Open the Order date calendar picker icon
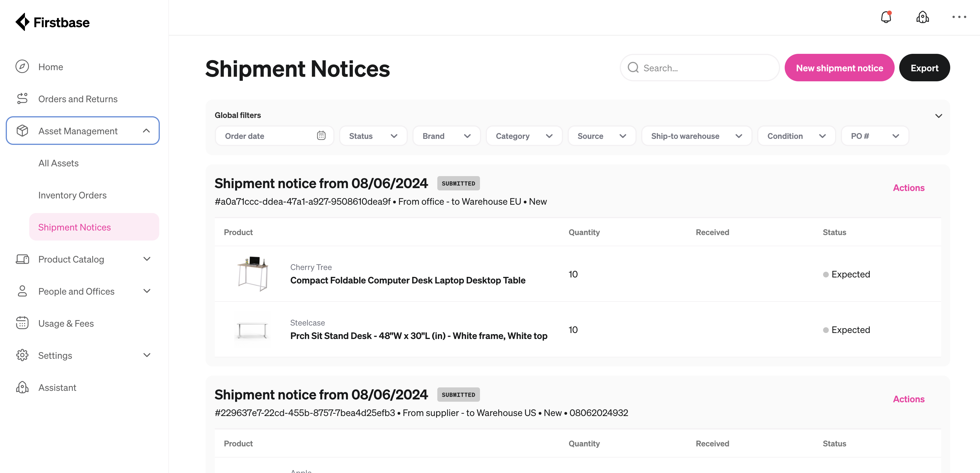Viewport: 980px width, 473px height. click(x=321, y=136)
